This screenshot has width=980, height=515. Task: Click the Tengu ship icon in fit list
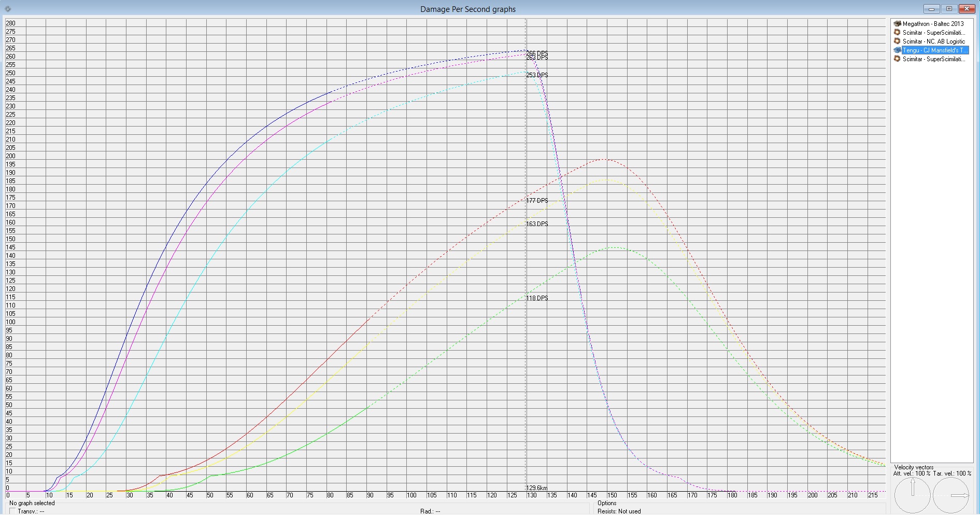(x=897, y=50)
